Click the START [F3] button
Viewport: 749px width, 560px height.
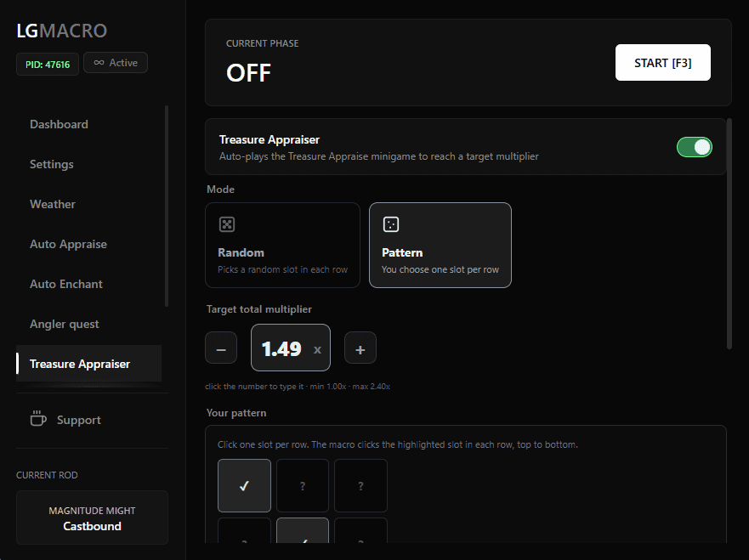click(662, 63)
